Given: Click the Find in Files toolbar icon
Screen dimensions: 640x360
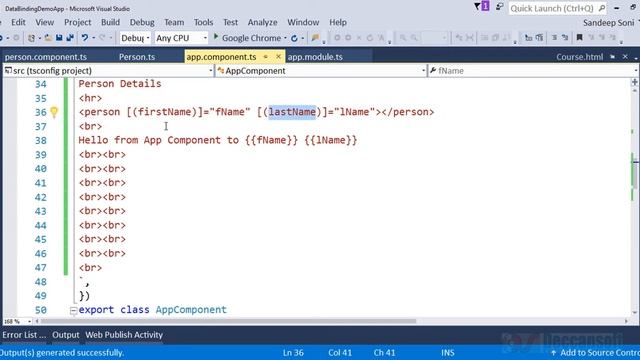Looking at the screenshot, I should (x=315, y=38).
